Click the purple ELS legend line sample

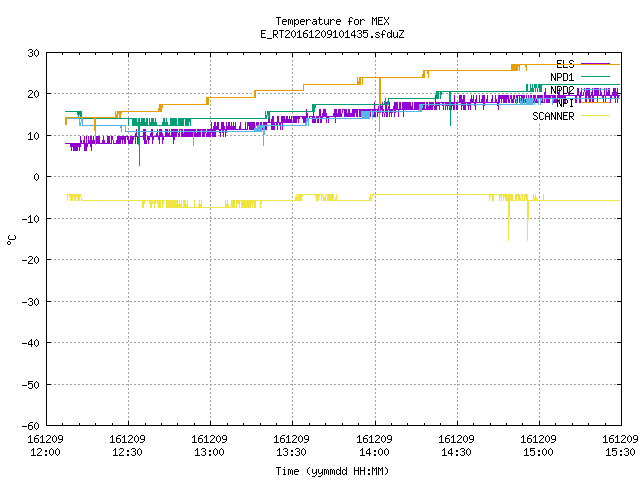[x=595, y=64]
